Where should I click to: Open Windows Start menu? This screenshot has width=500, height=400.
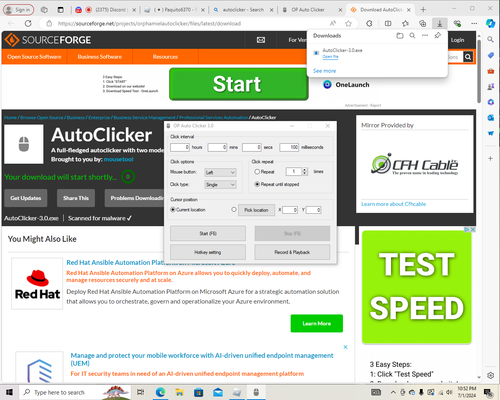pyautogui.click(x=9, y=392)
